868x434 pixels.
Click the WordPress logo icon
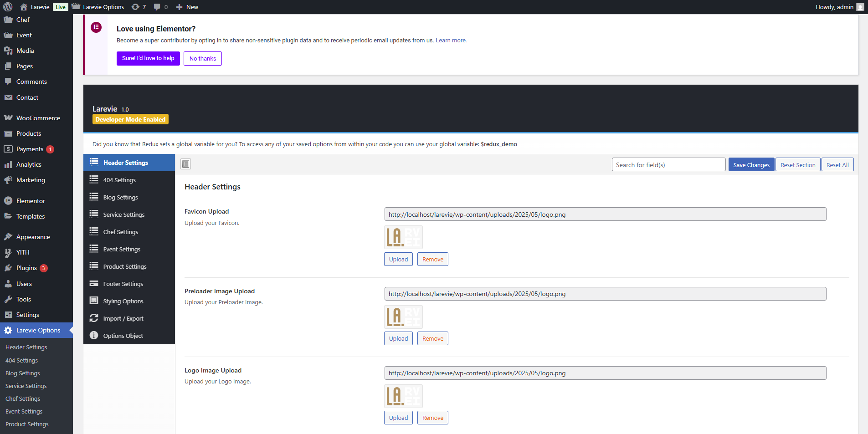pyautogui.click(x=8, y=7)
